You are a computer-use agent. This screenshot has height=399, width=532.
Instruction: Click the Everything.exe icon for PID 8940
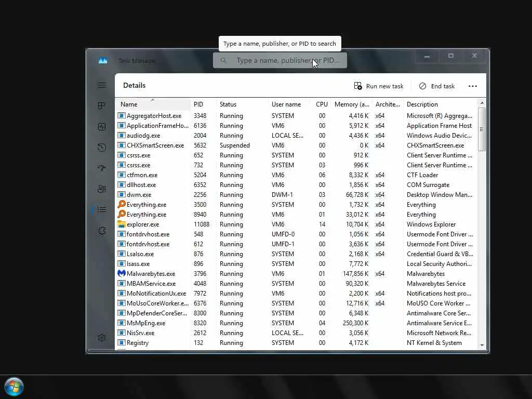coord(122,214)
